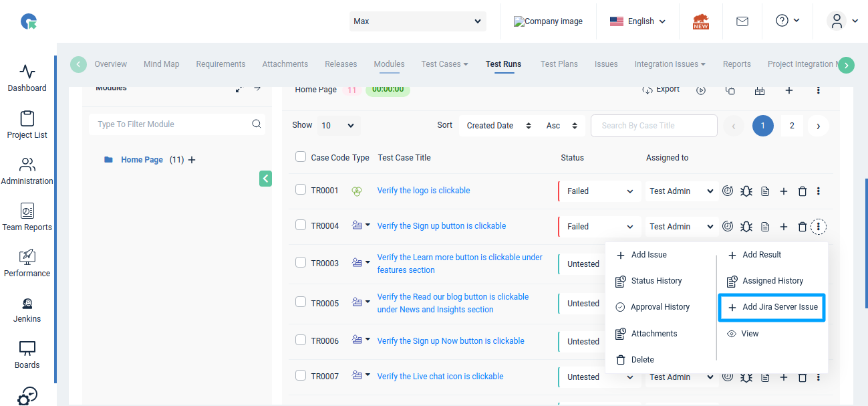Image resolution: width=868 pixels, height=406 pixels.
Task: Check the TR0007 row checkbox
Action: coord(301,376)
